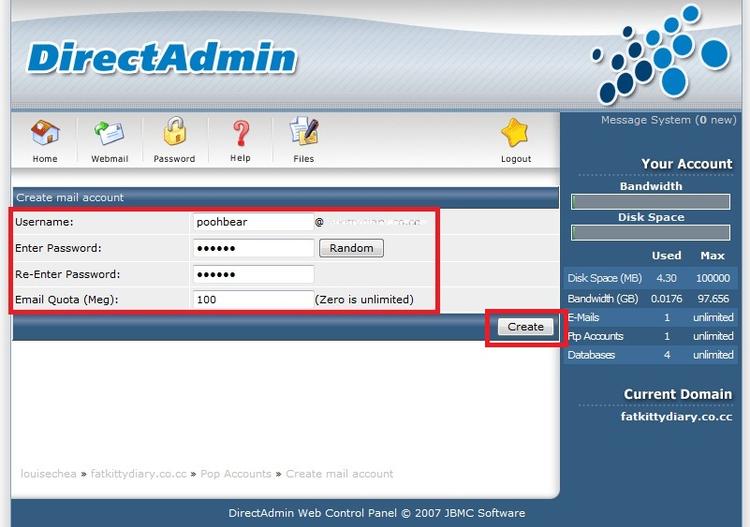Image resolution: width=750 pixels, height=527 pixels.
Task: Open the Password padlock icon
Action: tap(175, 131)
